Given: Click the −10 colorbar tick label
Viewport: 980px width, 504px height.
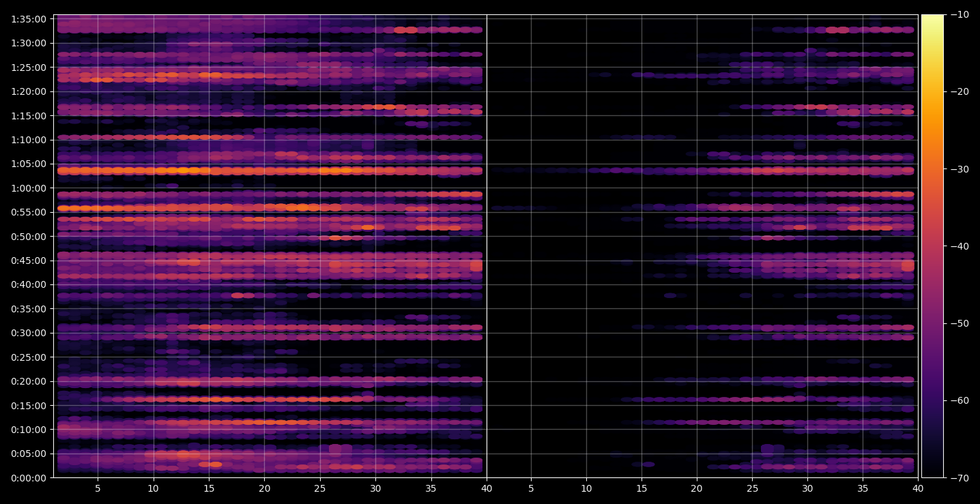Looking at the screenshot, I should tap(959, 15).
